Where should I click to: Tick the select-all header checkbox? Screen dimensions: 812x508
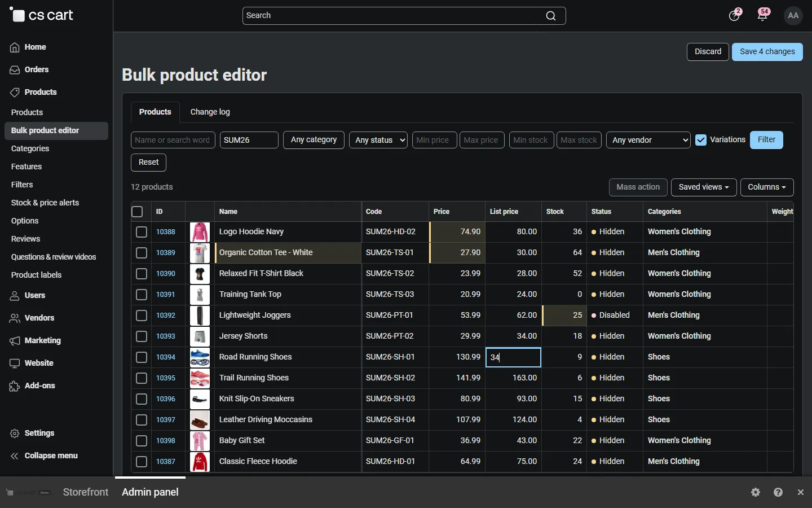point(137,212)
